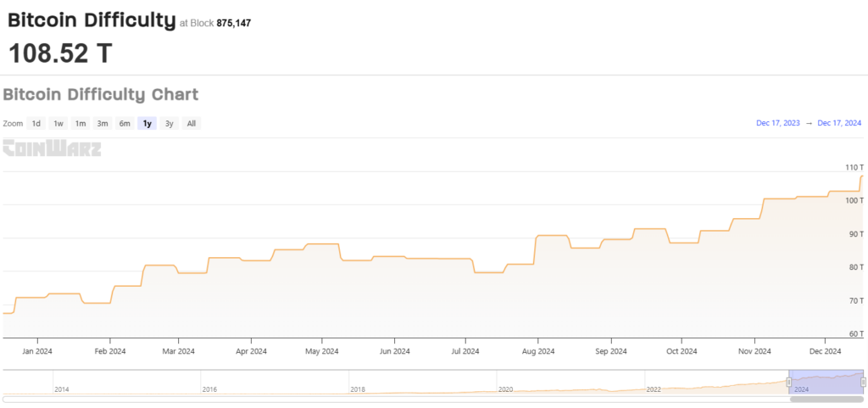Click the Bitcoin Difficulty heading
868x408 pixels.
pyautogui.click(x=92, y=20)
